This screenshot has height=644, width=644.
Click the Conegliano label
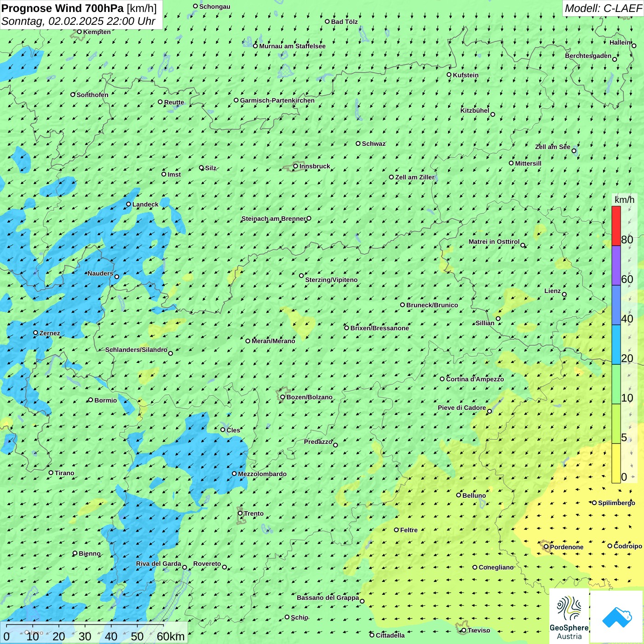[496, 567]
